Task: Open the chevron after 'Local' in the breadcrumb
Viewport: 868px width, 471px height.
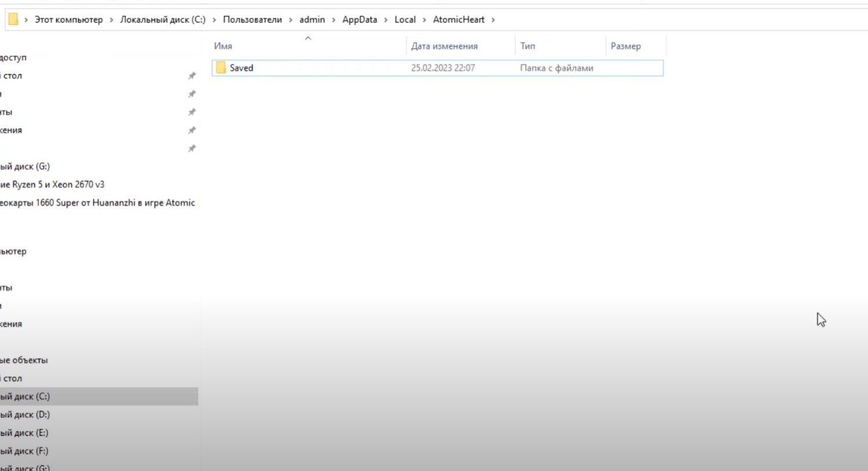Action: pos(424,20)
